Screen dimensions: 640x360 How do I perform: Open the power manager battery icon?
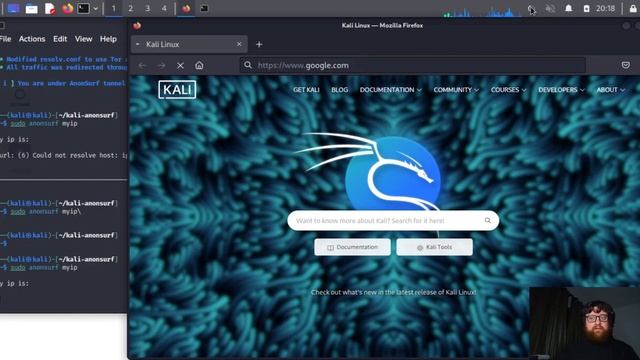tap(586, 9)
